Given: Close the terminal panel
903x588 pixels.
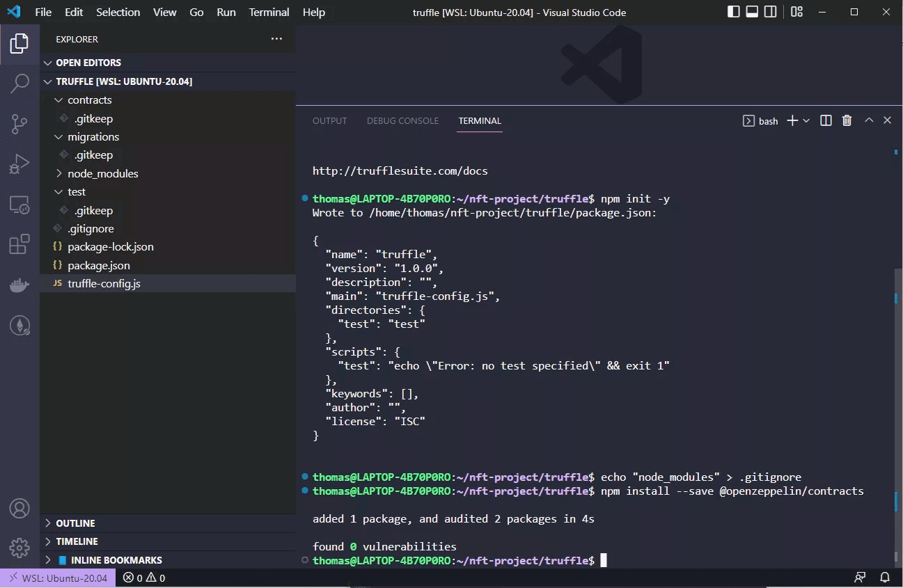Looking at the screenshot, I should [887, 120].
